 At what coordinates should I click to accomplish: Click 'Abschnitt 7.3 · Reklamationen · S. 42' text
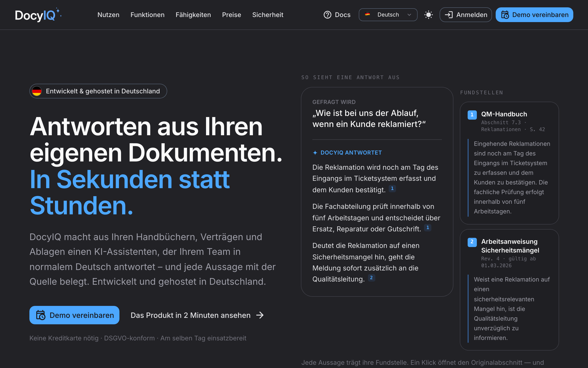point(513,126)
